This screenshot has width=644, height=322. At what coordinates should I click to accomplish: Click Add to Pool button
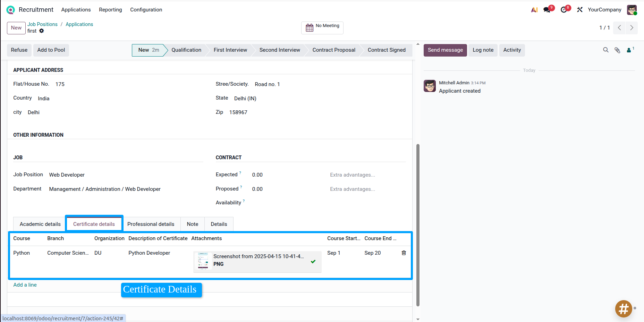51,50
